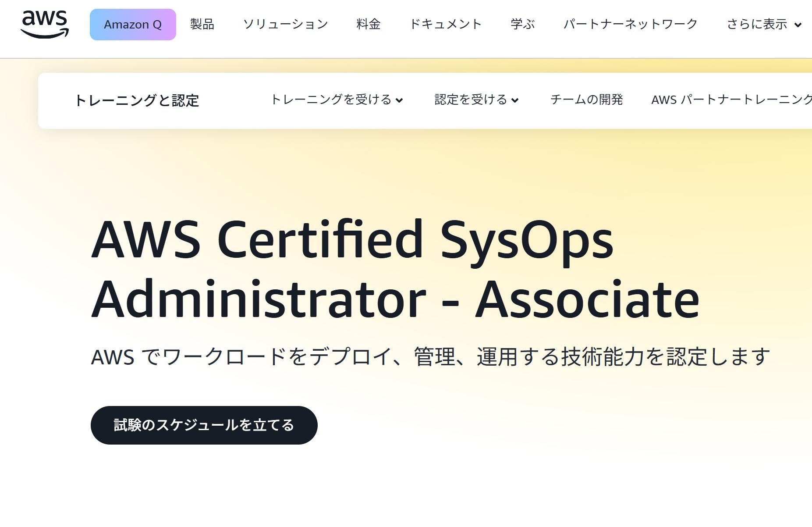Click the AWS Certified SysOps Administrator heading

coord(395,269)
